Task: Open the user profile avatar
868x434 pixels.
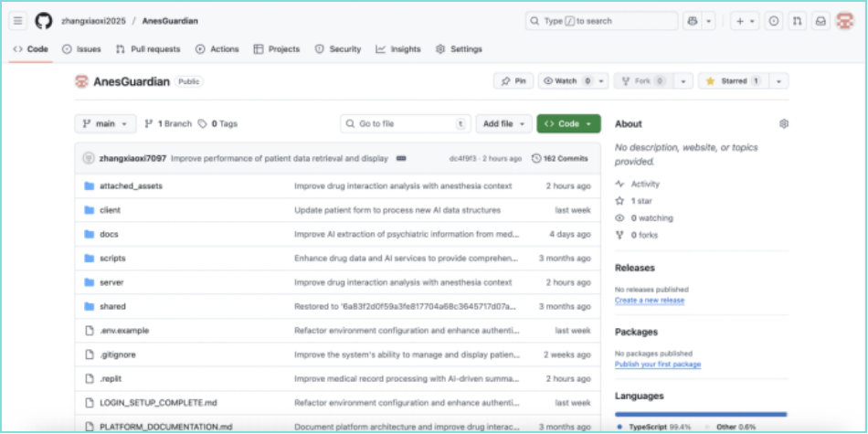Action: (844, 21)
